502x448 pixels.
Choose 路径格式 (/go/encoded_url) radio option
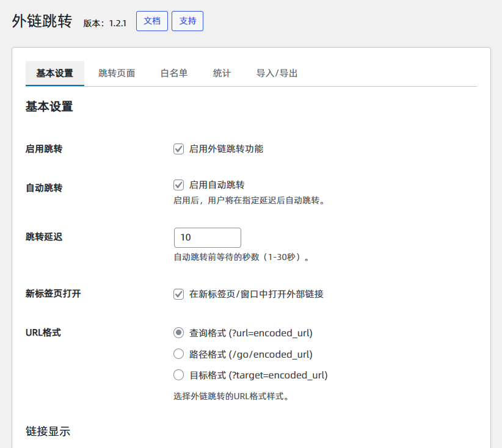click(179, 354)
